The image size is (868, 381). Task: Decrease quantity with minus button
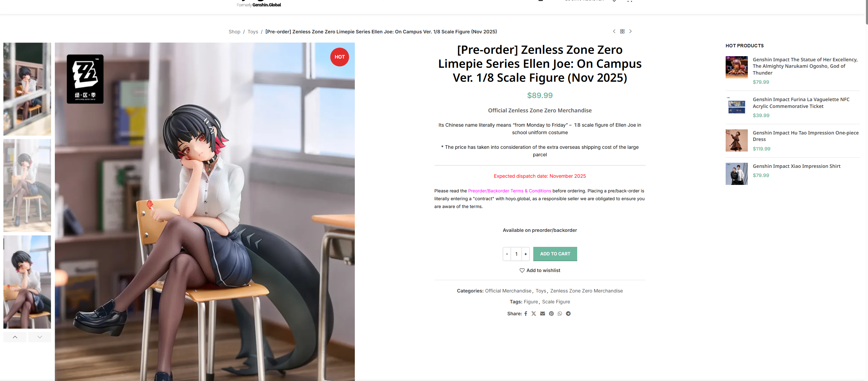tap(507, 254)
